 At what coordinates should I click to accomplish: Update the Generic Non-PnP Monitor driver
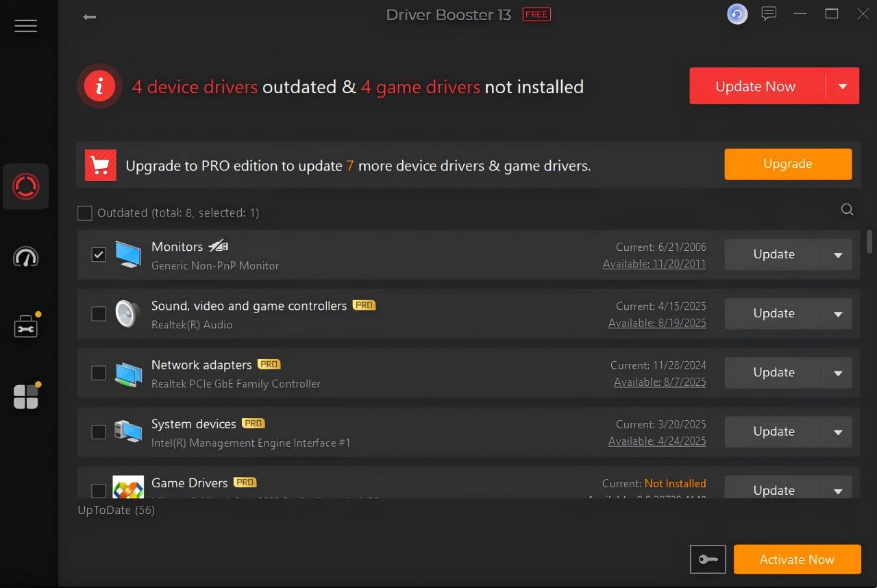[774, 254]
